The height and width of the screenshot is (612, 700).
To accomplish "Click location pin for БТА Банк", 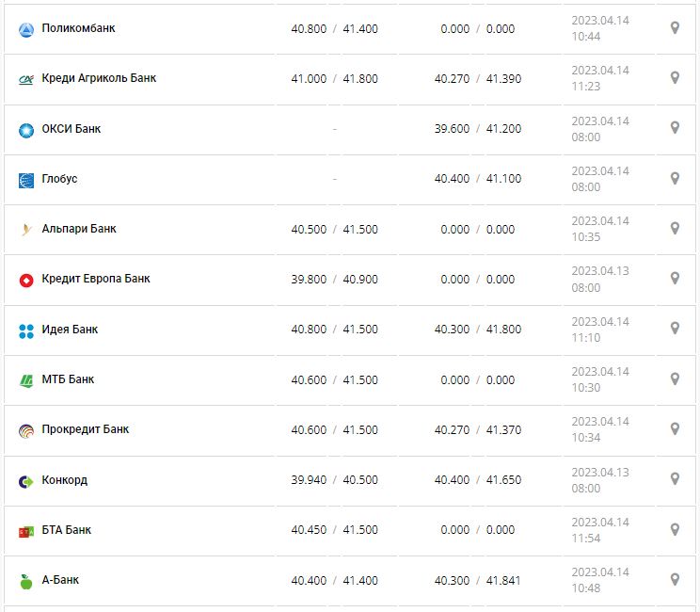I will point(675,529).
